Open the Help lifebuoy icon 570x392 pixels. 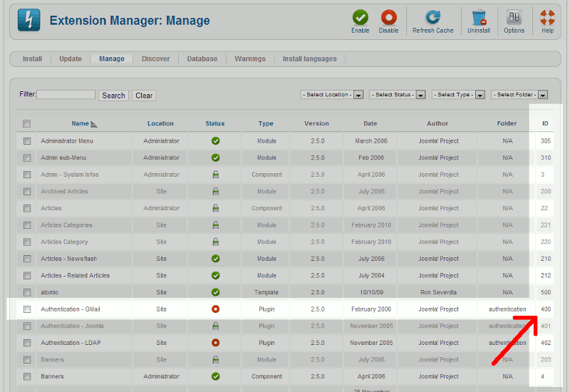click(547, 18)
